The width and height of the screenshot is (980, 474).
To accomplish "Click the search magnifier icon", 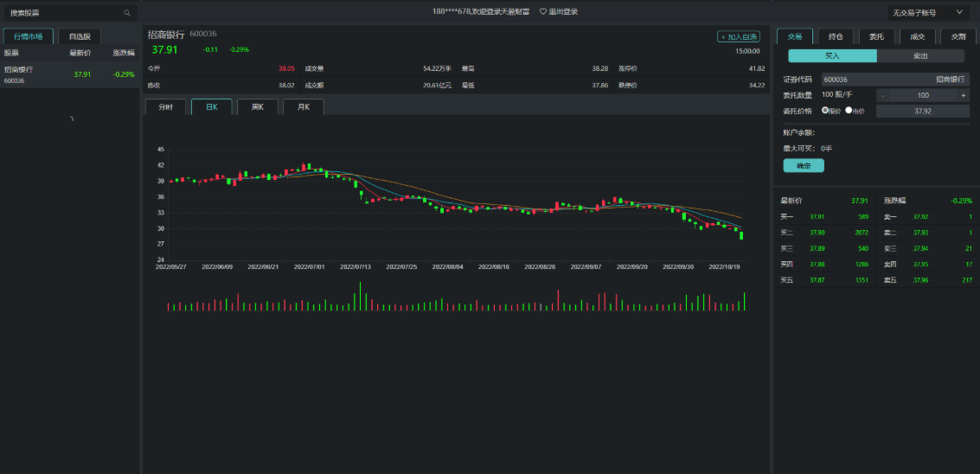I will pyautogui.click(x=127, y=12).
